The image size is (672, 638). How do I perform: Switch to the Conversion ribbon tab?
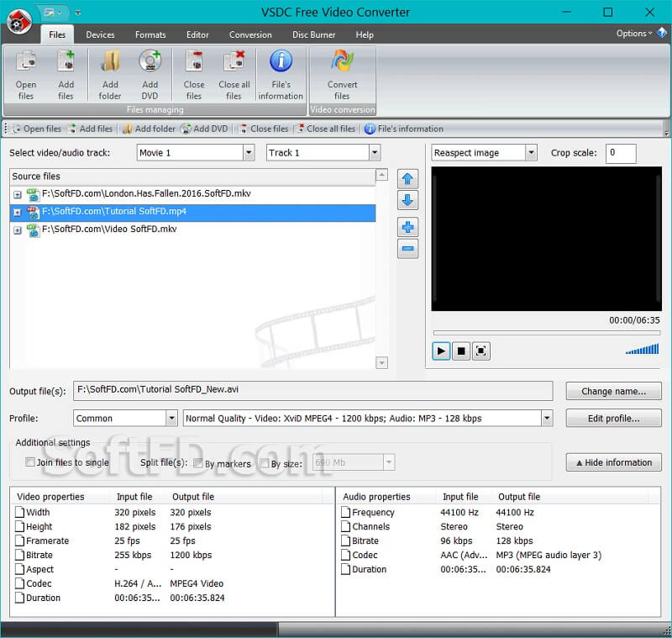[250, 34]
